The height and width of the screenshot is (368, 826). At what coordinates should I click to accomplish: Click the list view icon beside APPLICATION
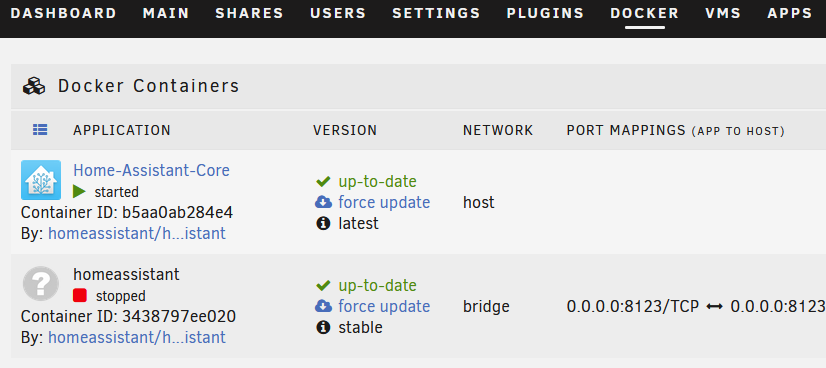40,130
